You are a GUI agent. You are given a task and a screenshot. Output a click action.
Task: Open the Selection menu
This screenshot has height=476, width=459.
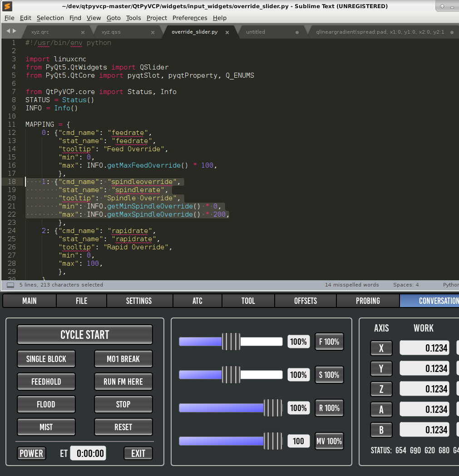tap(50, 18)
